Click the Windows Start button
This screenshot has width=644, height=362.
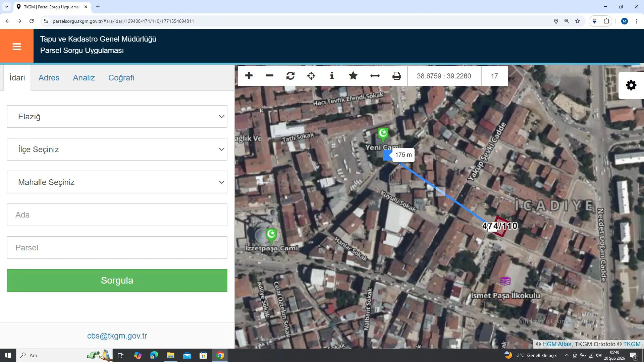point(8,355)
